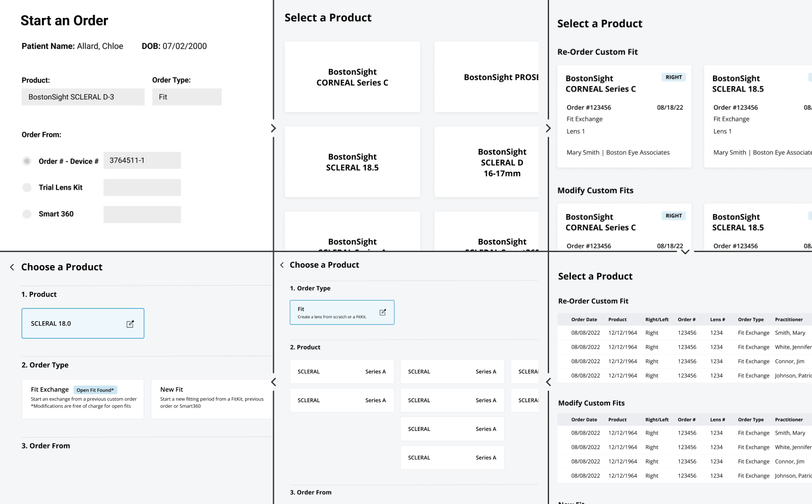Select SCLERAL 18.0 product card
This screenshot has height=504, width=812.
[x=83, y=323]
